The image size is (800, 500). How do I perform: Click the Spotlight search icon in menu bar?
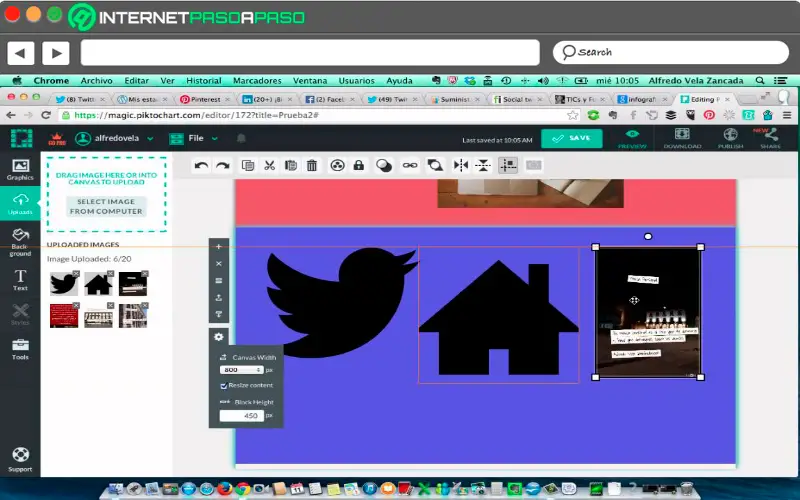[x=760, y=81]
